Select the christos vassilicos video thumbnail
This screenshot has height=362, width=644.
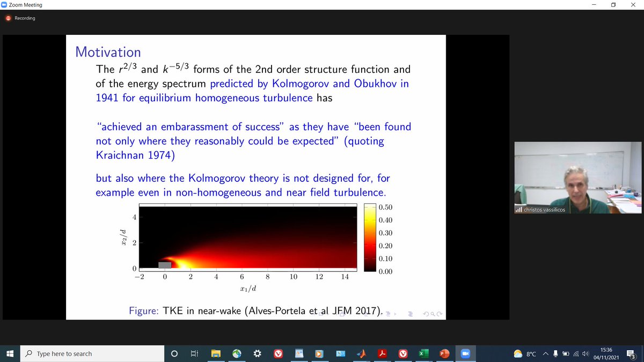(x=577, y=178)
